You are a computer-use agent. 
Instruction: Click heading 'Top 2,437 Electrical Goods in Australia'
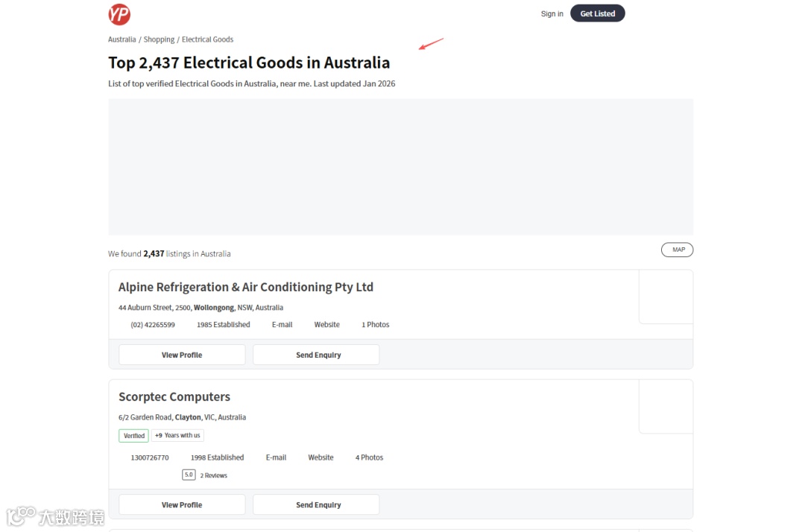(249, 63)
